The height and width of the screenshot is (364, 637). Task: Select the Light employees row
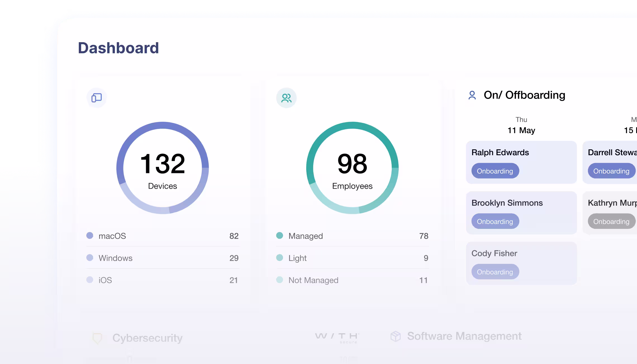pyautogui.click(x=352, y=258)
